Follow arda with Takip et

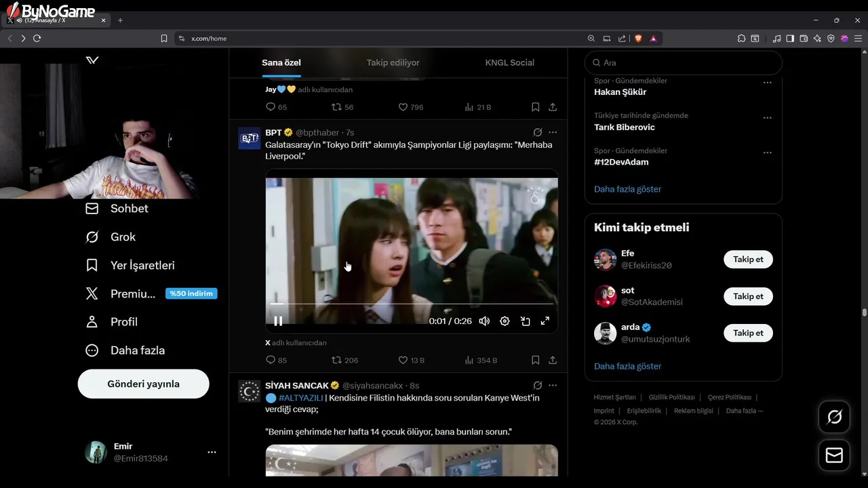pyautogui.click(x=748, y=333)
